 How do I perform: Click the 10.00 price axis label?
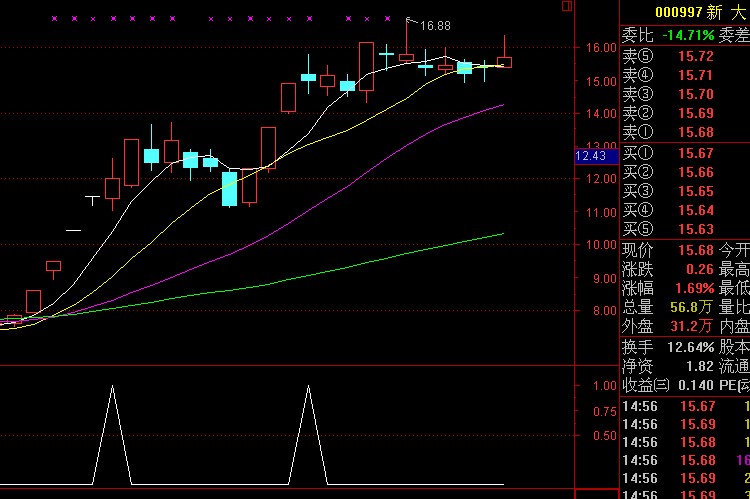(x=601, y=245)
